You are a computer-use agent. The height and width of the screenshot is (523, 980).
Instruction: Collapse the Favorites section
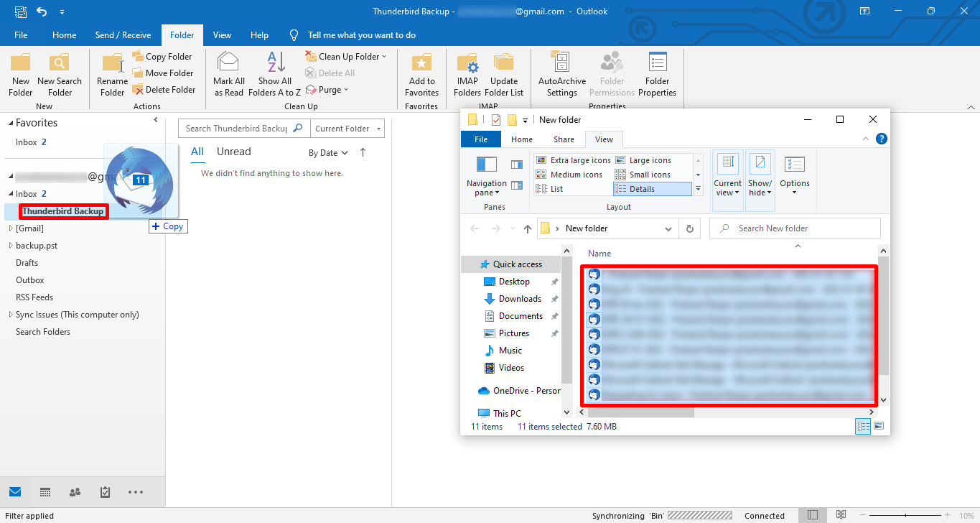(11, 124)
